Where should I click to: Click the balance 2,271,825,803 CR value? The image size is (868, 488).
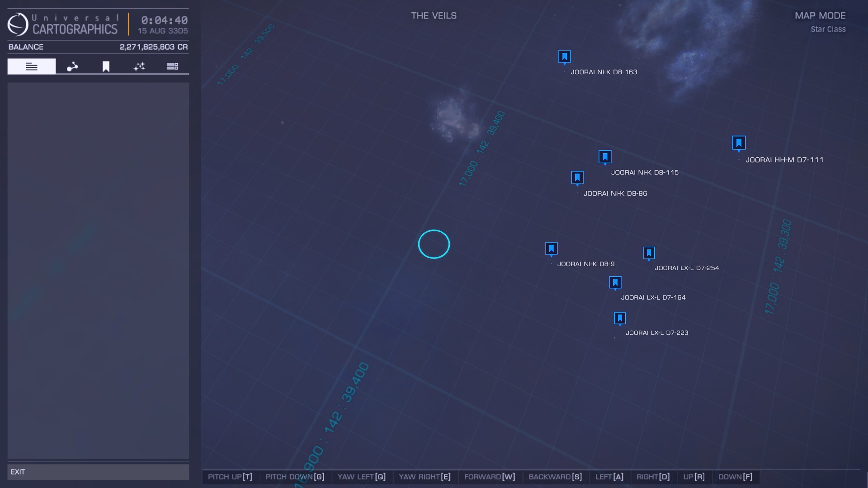click(154, 47)
